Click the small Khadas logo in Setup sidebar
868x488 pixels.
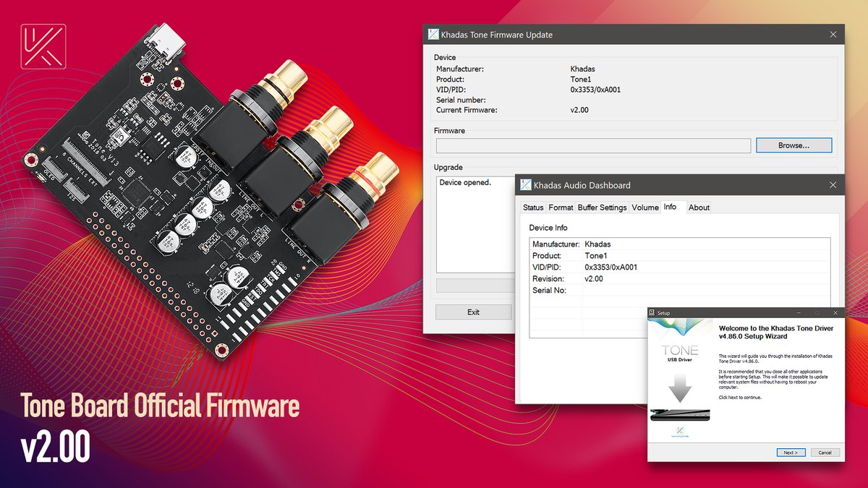pos(679,432)
